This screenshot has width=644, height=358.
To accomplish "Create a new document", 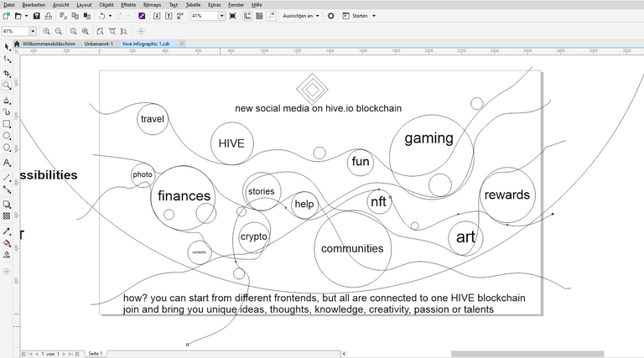I will click(7, 16).
